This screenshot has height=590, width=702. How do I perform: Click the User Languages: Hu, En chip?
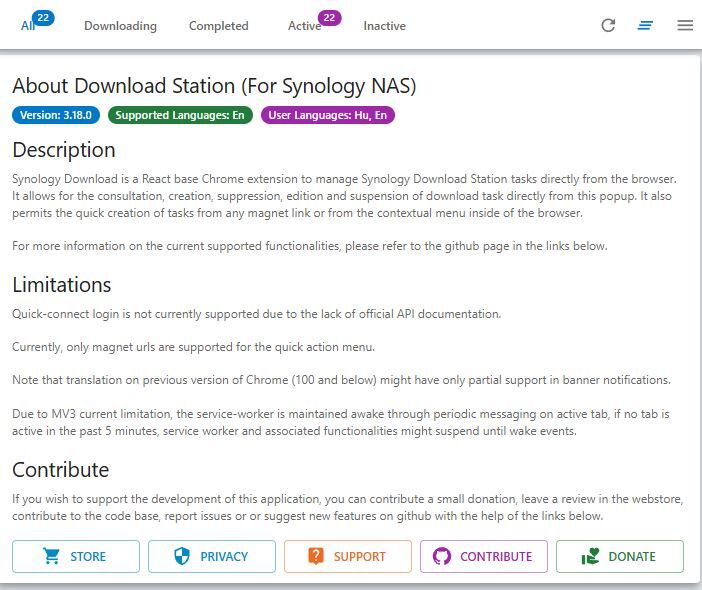(328, 115)
